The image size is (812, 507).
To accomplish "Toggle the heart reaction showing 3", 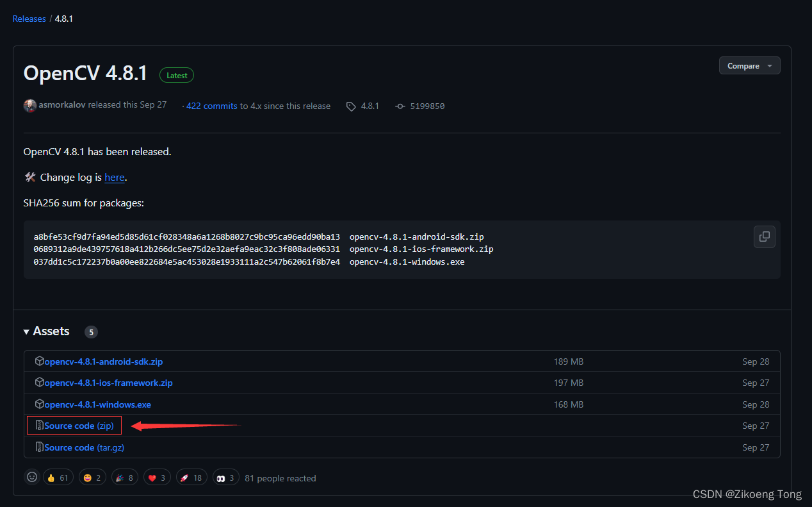I will [x=157, y=477].
